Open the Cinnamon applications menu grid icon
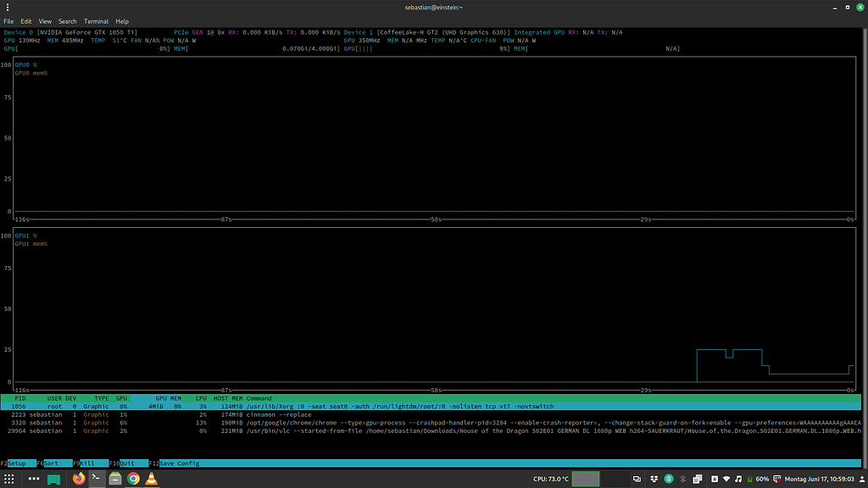Image resolution: width=868 pixels, height=488 pixels. [x=9, y=478]
